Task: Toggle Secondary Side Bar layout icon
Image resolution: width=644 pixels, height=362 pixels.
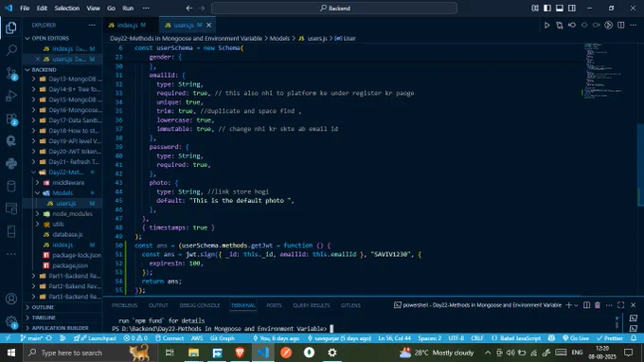Action: click(572, 9)
